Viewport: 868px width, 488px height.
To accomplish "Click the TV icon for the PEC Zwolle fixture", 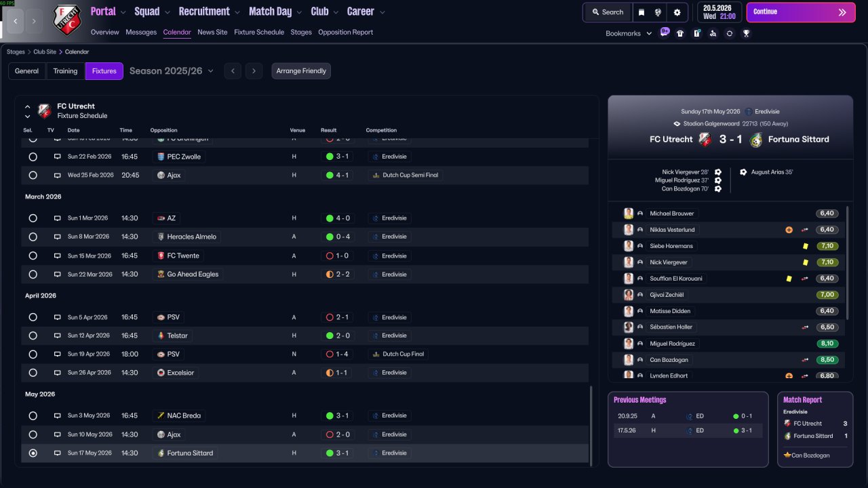I will pos(58,157).
